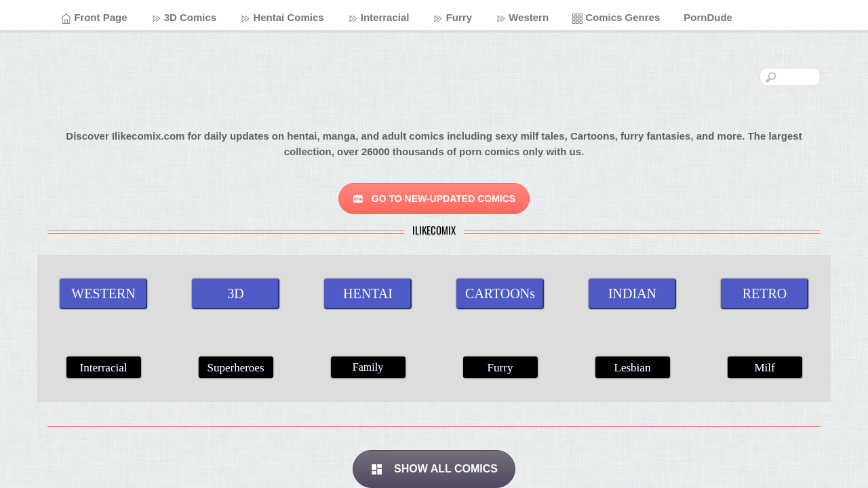The width and height of the screenshot is (868, 488).
Task: Open the Hentai Comics menu item
Action: 283,18
